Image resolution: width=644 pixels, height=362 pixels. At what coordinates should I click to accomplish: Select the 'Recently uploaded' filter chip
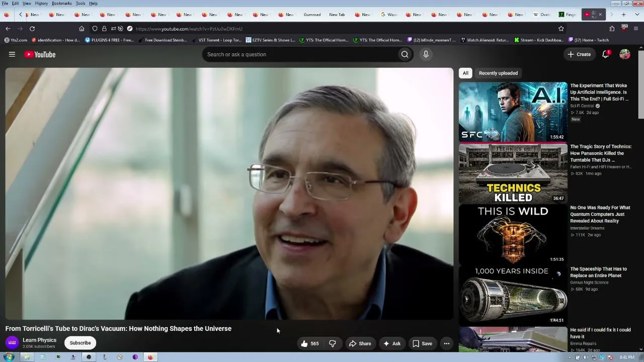pyautogui.click(x=498, y=73)
